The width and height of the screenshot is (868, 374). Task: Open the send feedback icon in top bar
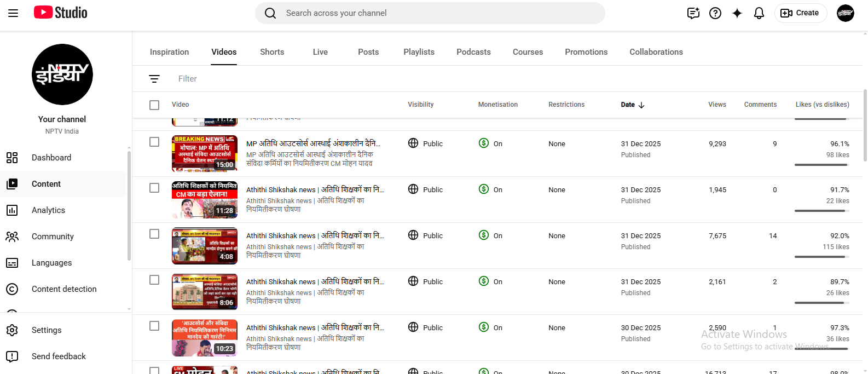click(693, 13)
